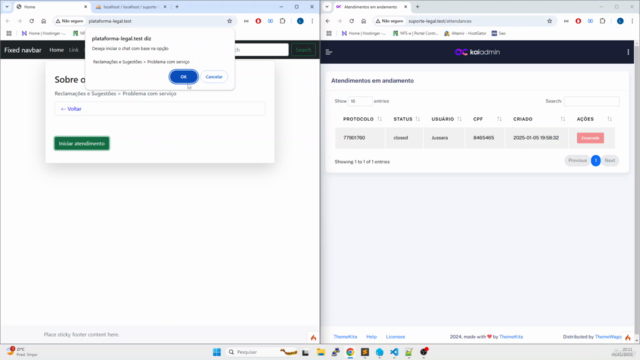The height and width of the screenshot is (360, 640).
Task: Open File Explorer from the taskbar
Action: [321, 352]
